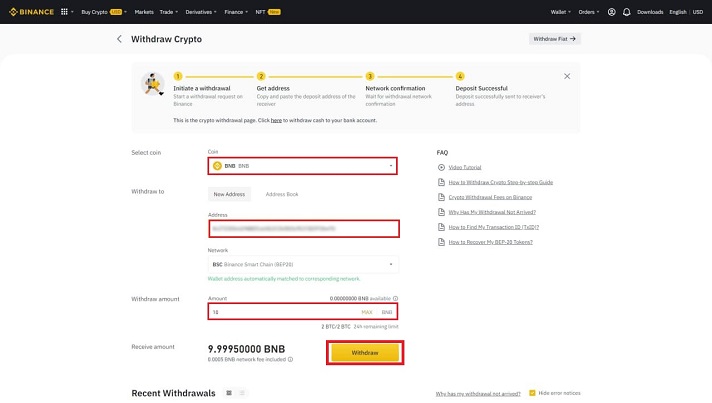Open the user account profile icon
The width and height of the screenshot is (712, 403).
pyautogui.click(x=612, y=12)
